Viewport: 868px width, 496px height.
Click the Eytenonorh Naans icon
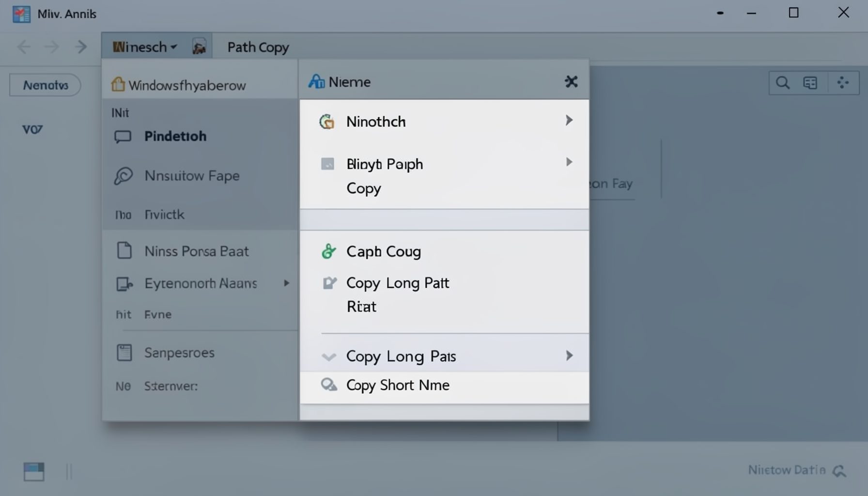point(124,284)
